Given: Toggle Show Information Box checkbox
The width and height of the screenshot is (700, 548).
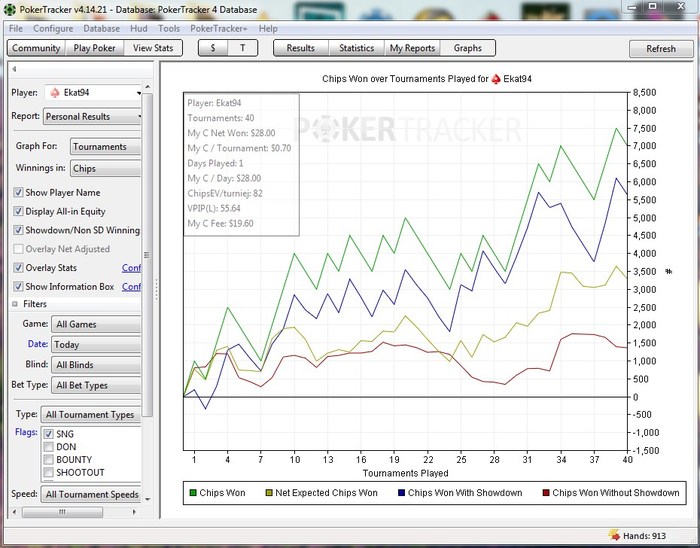Looking at the screenshot, I should pos(18,286).
